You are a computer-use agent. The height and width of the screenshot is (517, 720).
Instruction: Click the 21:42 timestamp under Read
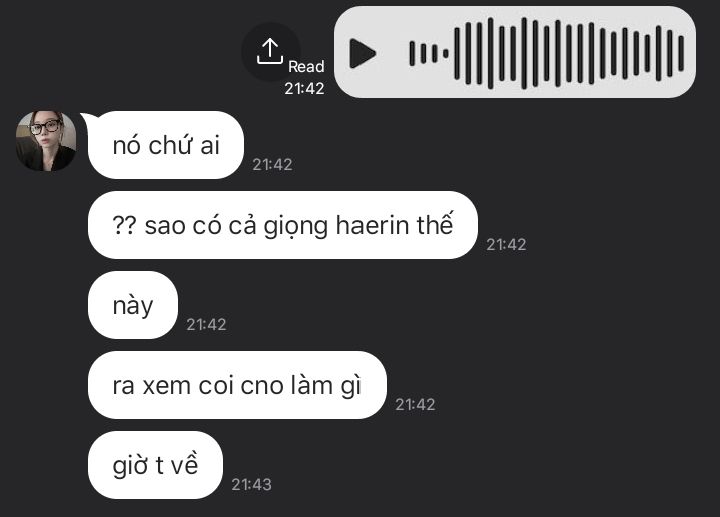click(304, 88)
